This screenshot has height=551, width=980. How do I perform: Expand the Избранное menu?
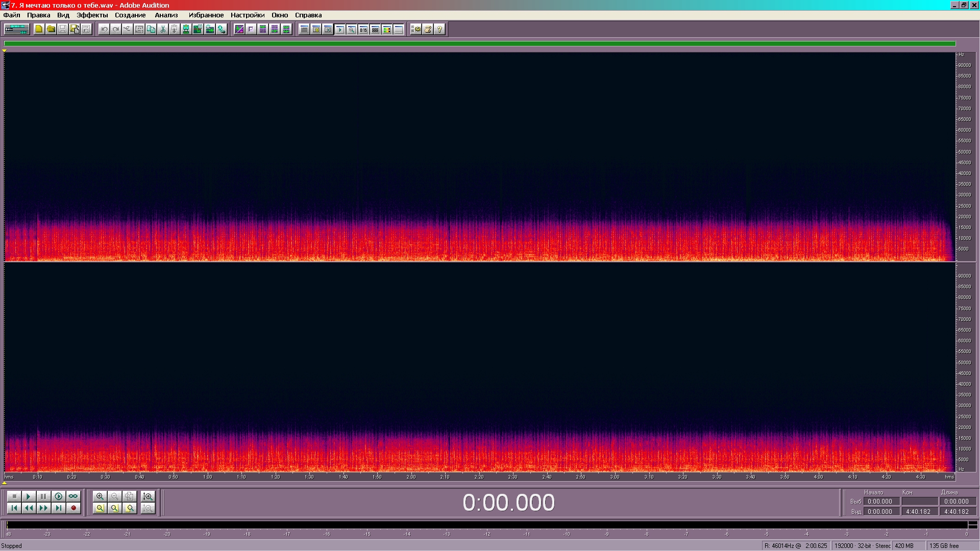[x=206, y=15]
